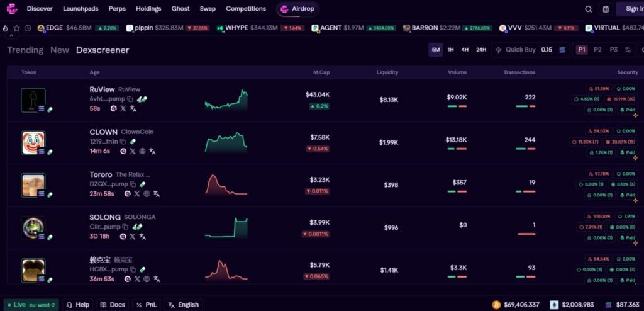Click the clock history icon in ticker bar
This screenshot has width=644, height=311.
point(28,28)
